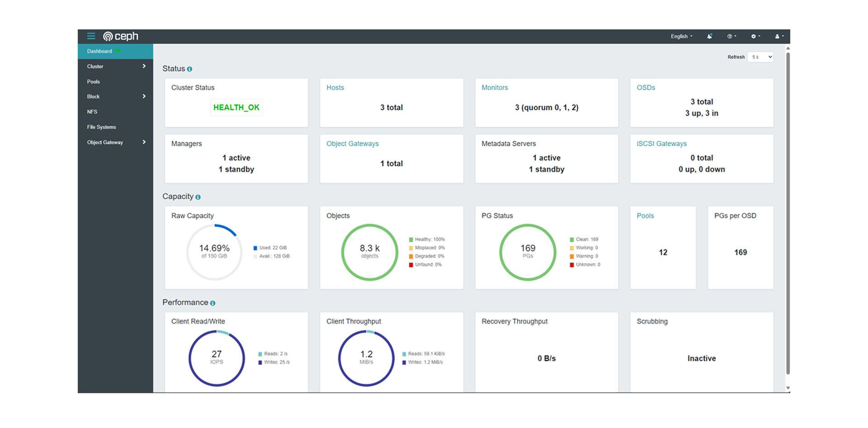Click the PGs per OSD value 169
The width and height of the screenshot is (868, 428).
pyautogui.click(x=741, y=253)
